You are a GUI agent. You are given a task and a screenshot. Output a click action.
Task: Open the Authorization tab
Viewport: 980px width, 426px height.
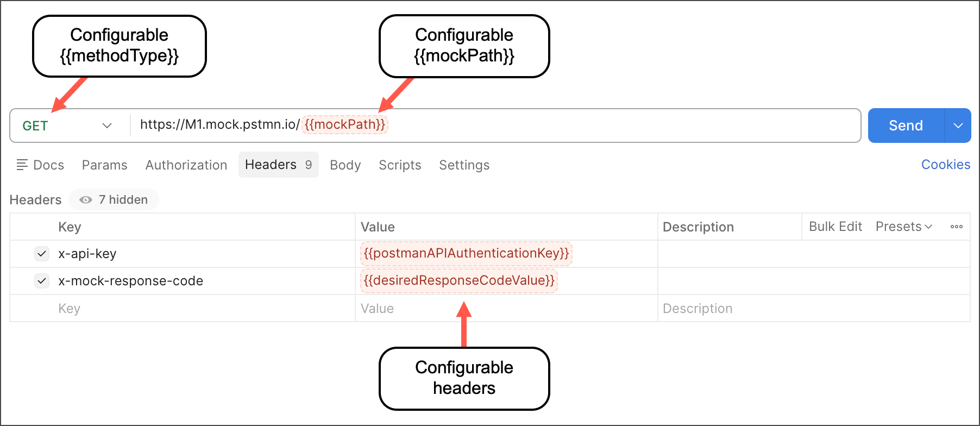tap(186, 165)
